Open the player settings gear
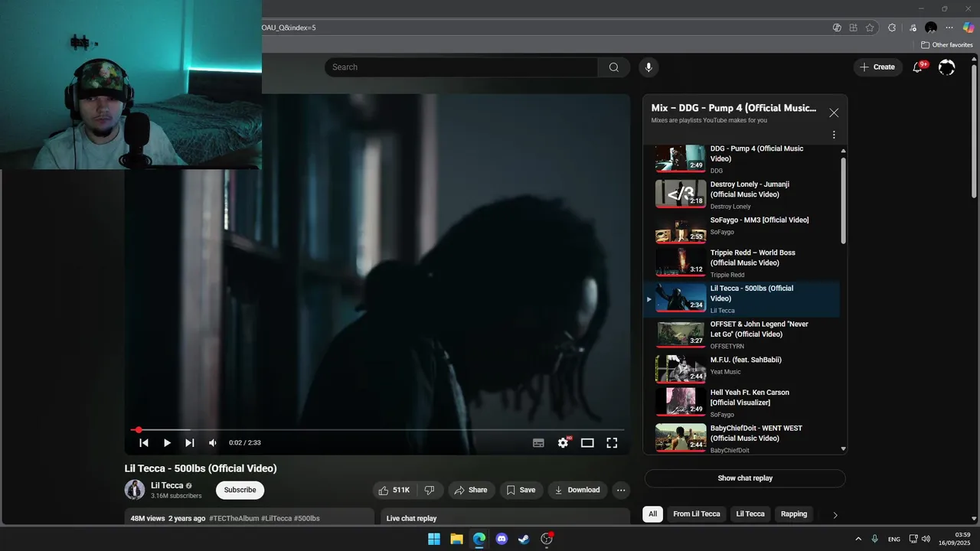This screenshot has height=551, width=980. point(563,442)
